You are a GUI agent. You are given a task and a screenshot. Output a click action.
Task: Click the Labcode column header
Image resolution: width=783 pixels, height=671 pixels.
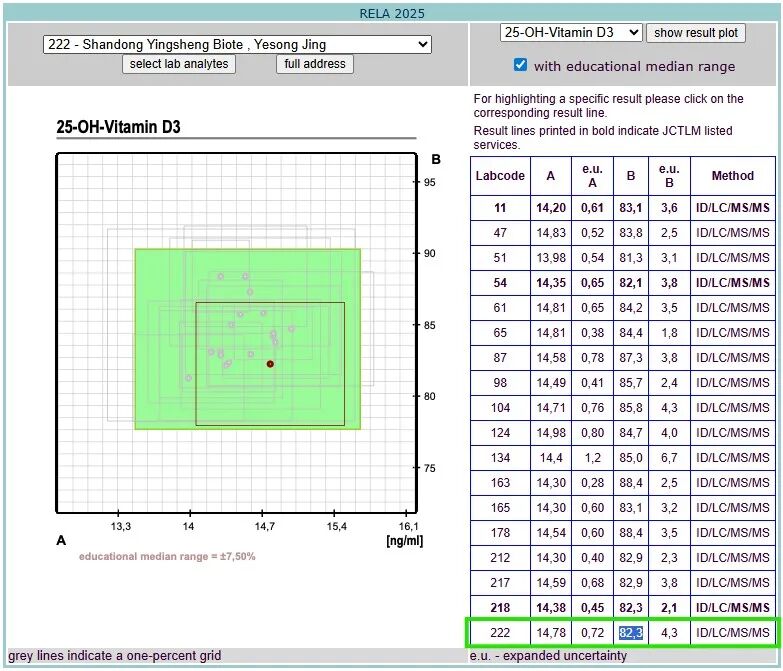(x=500, y=176)
